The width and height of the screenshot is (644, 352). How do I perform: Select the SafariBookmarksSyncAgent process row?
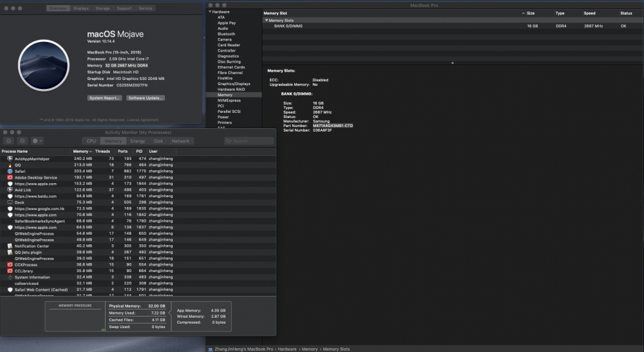138,221
